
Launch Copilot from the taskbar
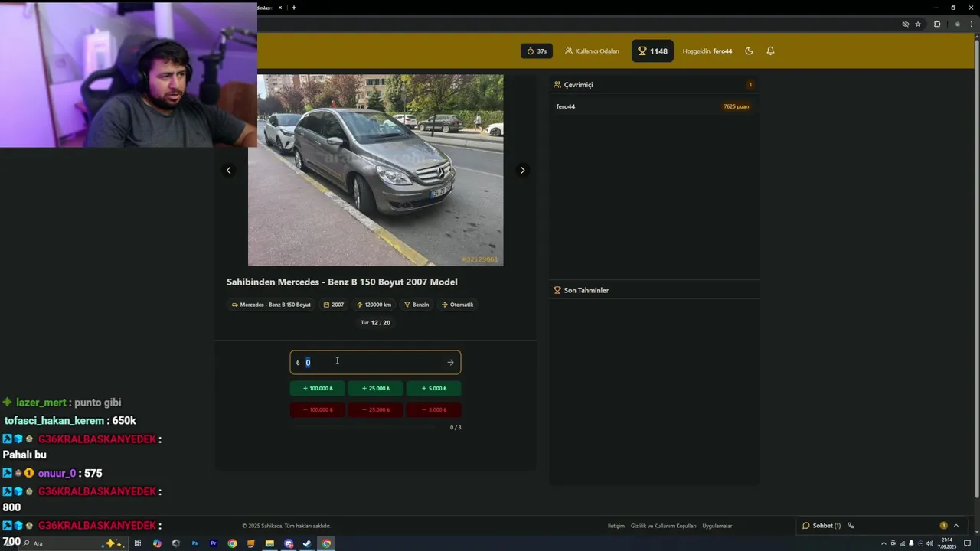157,543
